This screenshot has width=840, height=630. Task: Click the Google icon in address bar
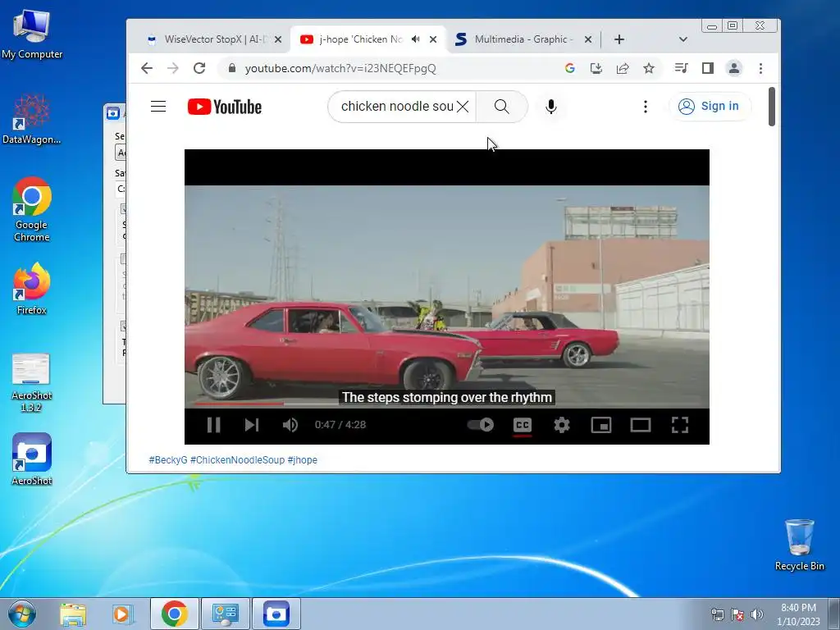tap(569, 68)
